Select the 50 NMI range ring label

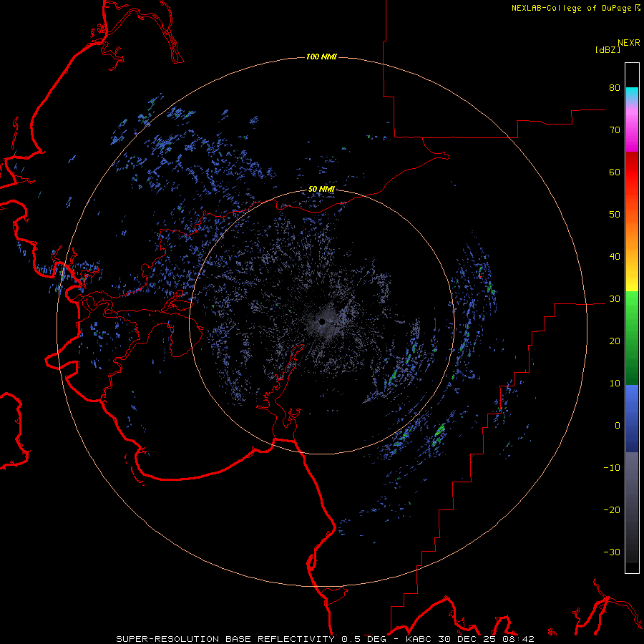pos(321,190)
